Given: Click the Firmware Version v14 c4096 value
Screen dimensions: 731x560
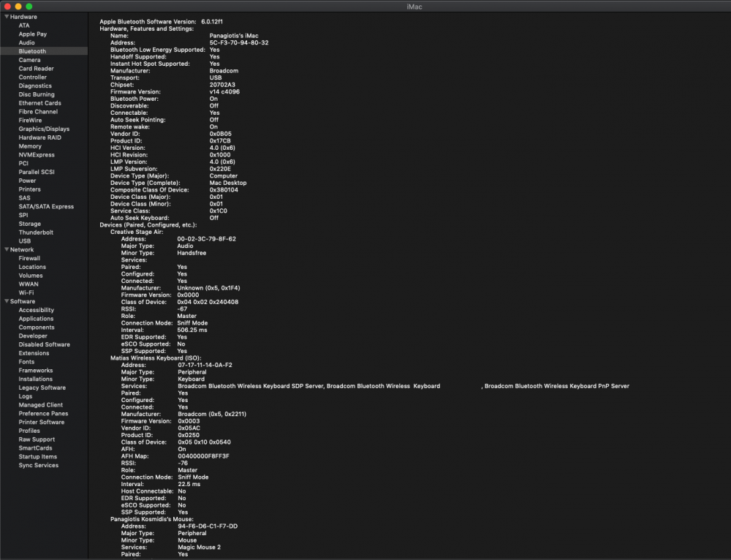Looking at the screenshot, I should (224, 92).
